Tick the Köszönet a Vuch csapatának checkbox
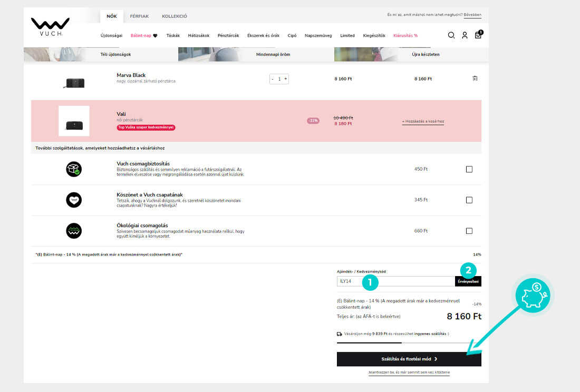Screen dimensions: 580x392 click(x=469, y=200)
